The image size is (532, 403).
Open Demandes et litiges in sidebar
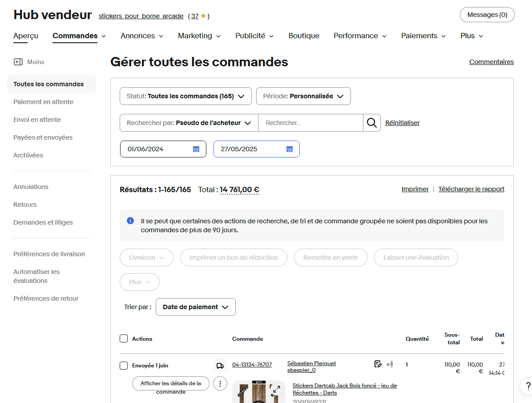[x=43, y=222]
